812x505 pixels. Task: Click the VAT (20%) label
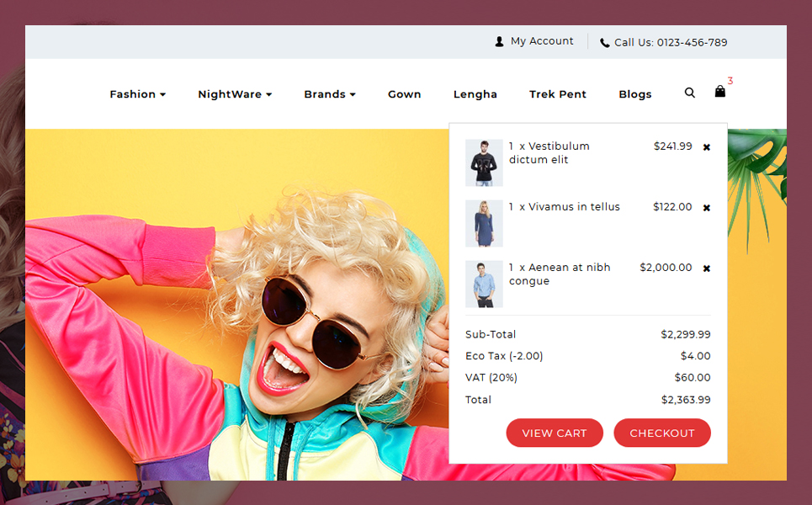(491, 378)
